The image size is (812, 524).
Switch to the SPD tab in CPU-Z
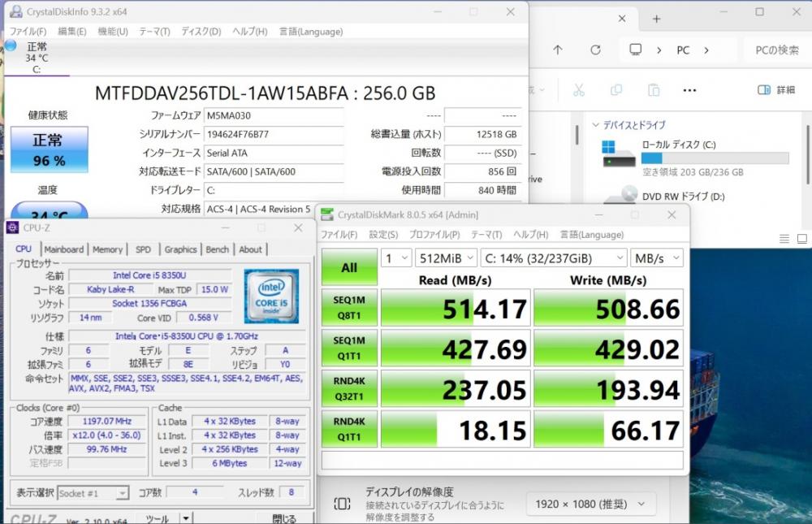(x=144, y=249)
